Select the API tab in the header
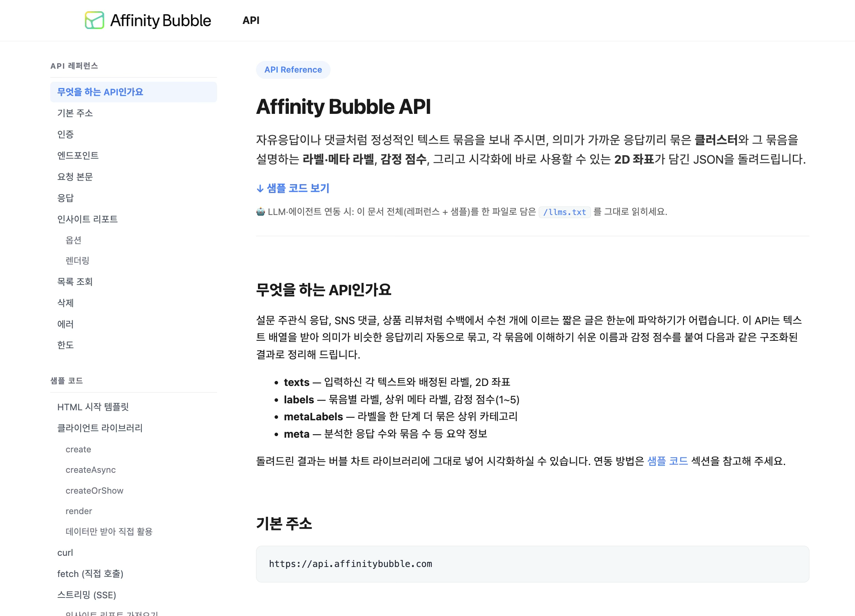This screenshot has height=616, width=855. point(251,20)
